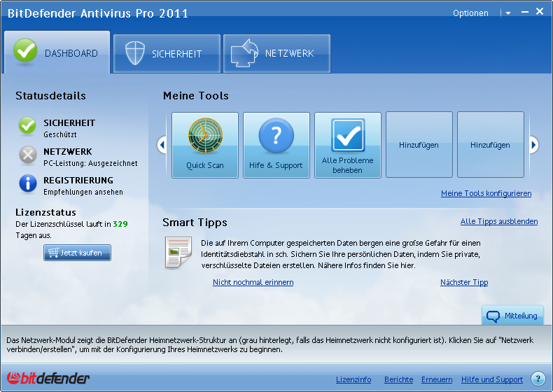Click the gray Netzwerk status X icon
Viewport: 553px width, 392px height.
coord(28,155)
